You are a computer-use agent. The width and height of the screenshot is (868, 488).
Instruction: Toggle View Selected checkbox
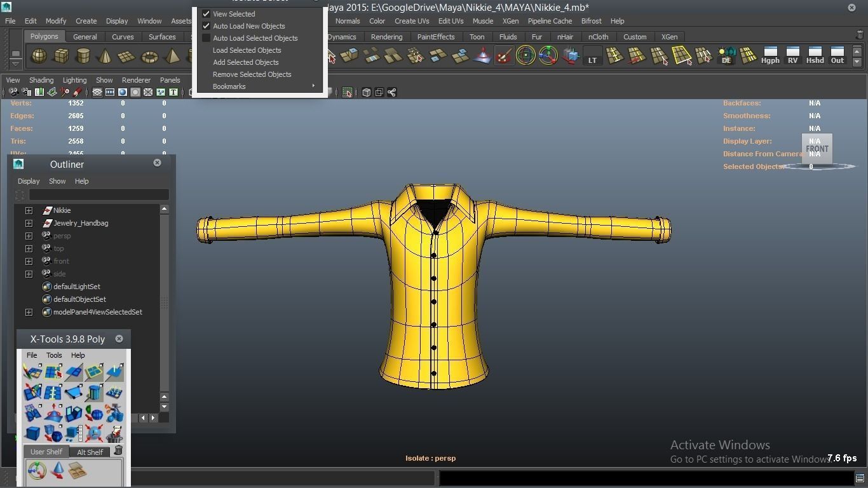[206, 14]
